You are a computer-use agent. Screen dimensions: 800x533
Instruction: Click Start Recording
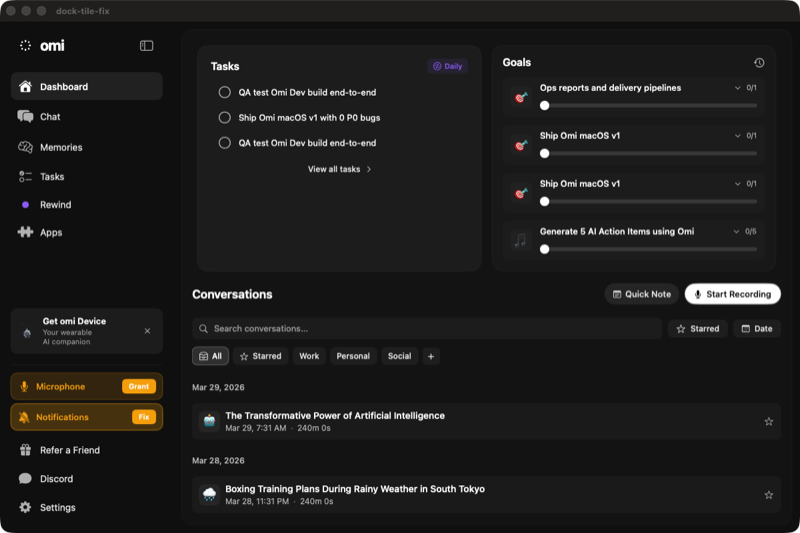click(x=733, y=294)
